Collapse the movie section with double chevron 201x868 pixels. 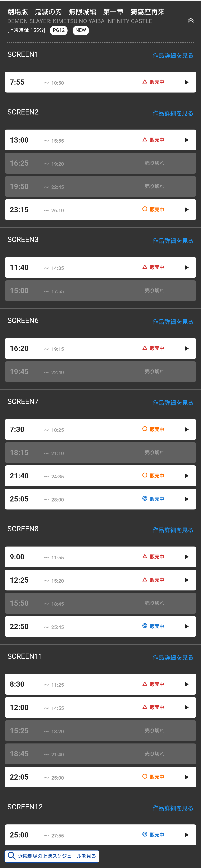pyautogui.click(x=190, y=20)
